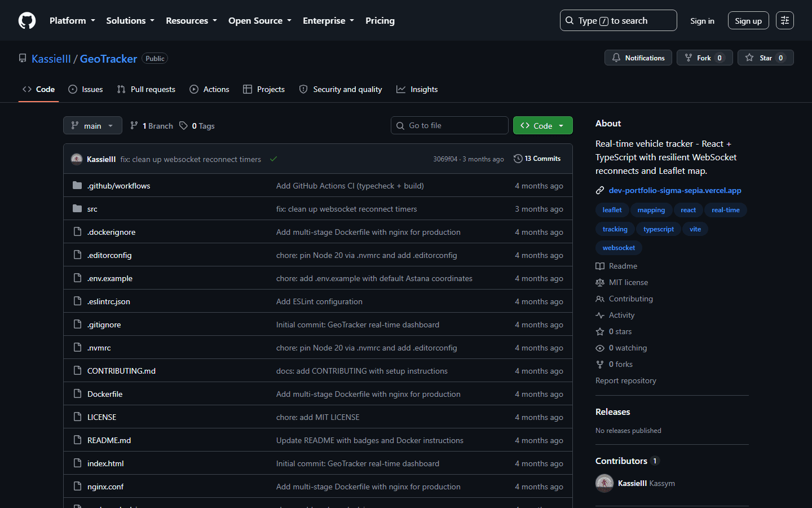
Task: Click the book icon next to Readme
Action: coord(600,266)
